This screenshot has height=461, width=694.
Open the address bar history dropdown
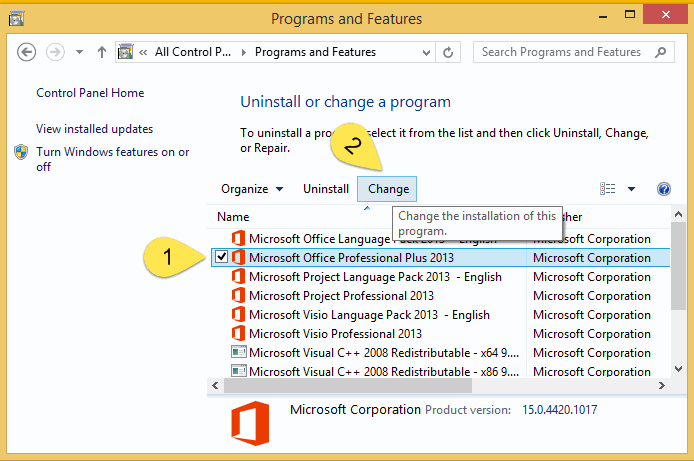pos(426,53)
